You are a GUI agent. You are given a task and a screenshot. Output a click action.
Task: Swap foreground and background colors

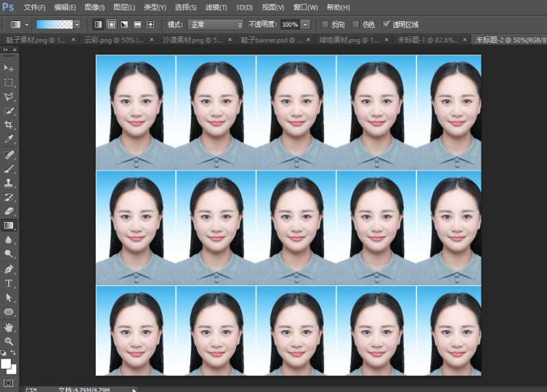pos(13,353)
